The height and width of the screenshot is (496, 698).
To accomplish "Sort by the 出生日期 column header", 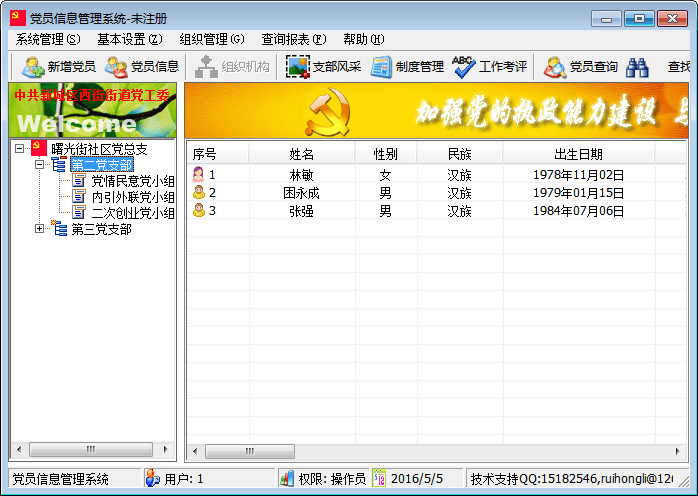I will coord(578,153).
